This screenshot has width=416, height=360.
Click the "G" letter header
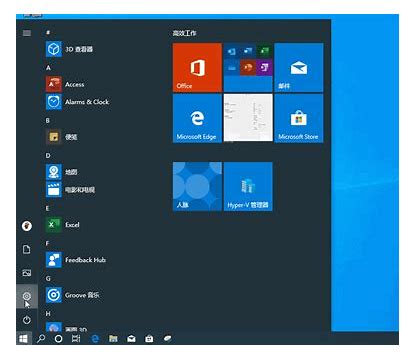click(x=48, y=279)
